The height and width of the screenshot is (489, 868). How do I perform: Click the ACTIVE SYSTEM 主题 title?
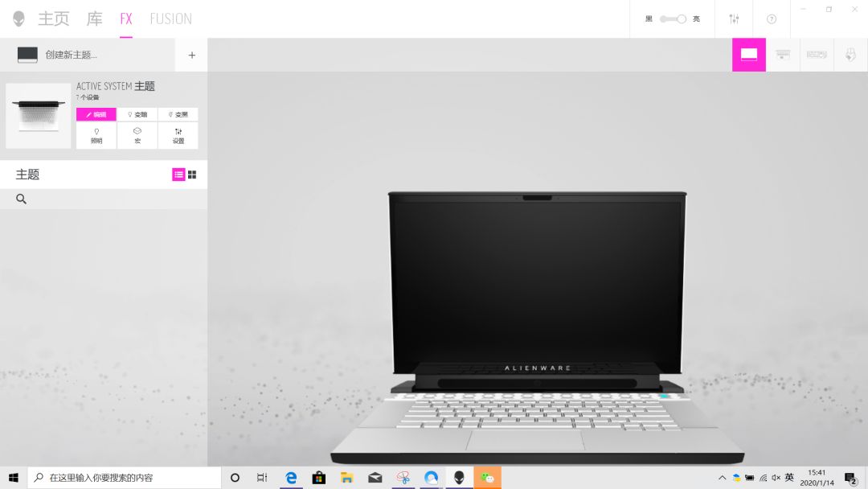click(x=115, y=86)
